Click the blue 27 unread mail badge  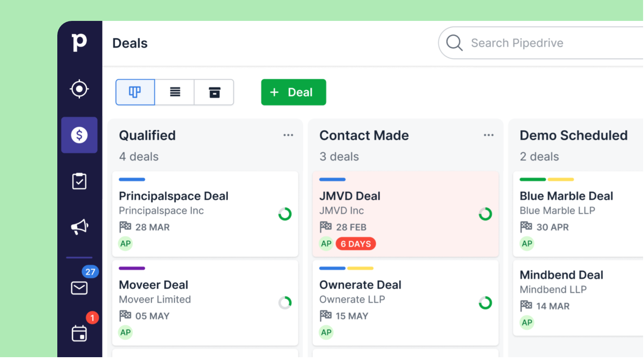point(90,272)
